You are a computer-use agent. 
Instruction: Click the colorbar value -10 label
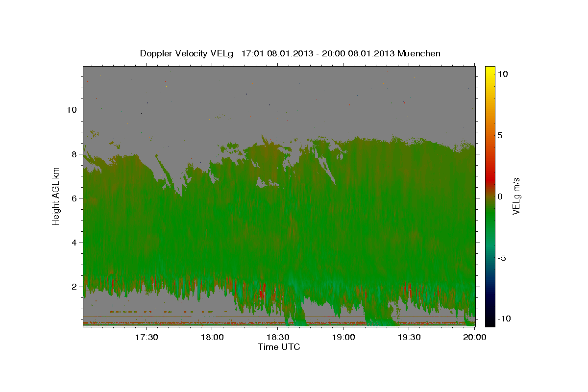click(x=504, y=319)
